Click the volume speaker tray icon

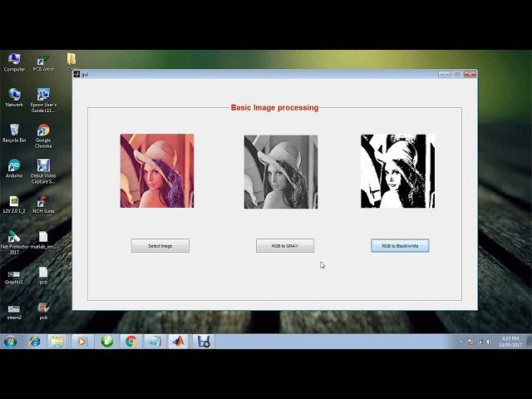tap(489, 342)
